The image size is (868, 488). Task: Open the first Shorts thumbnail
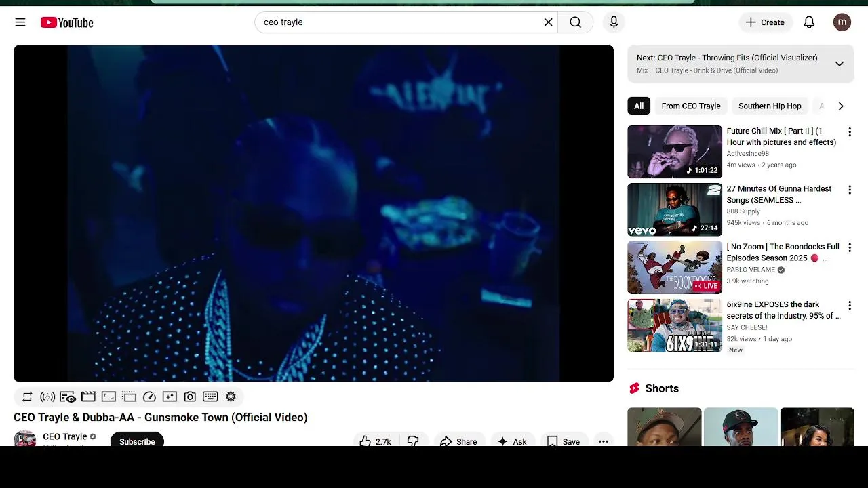click(664, 426)
